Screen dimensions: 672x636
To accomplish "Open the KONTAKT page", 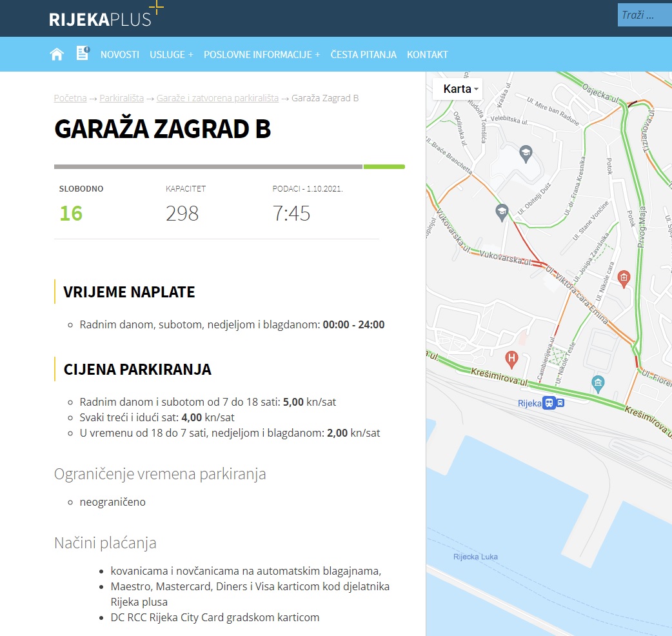I will coord(427,55).
